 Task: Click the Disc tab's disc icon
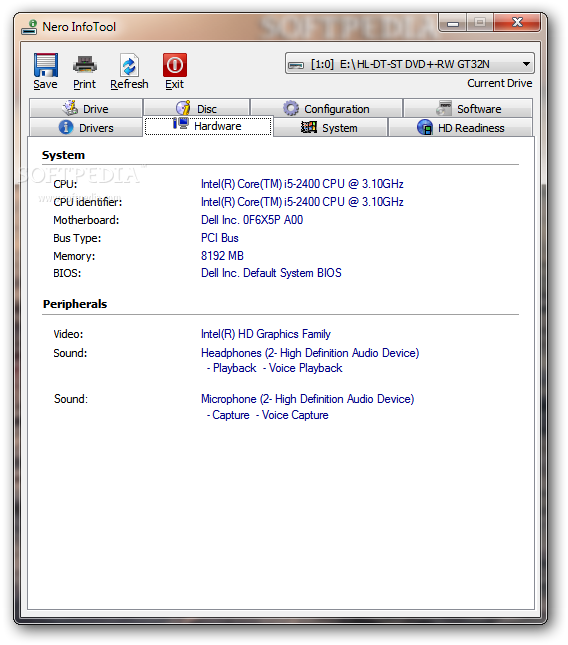[183, 108]
